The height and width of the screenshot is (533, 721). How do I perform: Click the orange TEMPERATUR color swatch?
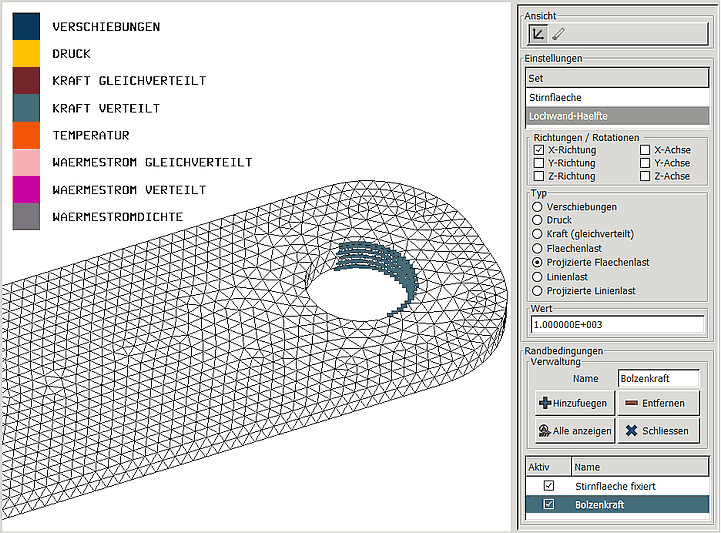(x=26, y=135)
